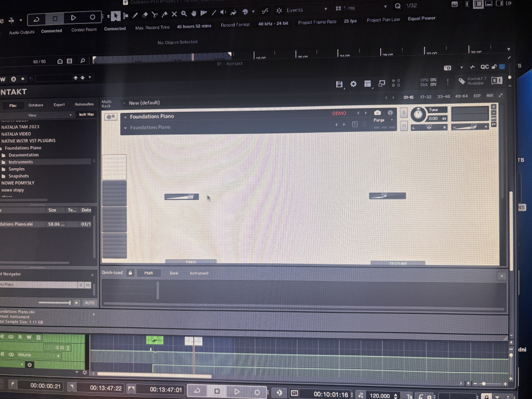
Task: Select the Quick-Load Instrument tab
Action: point(199,273)
